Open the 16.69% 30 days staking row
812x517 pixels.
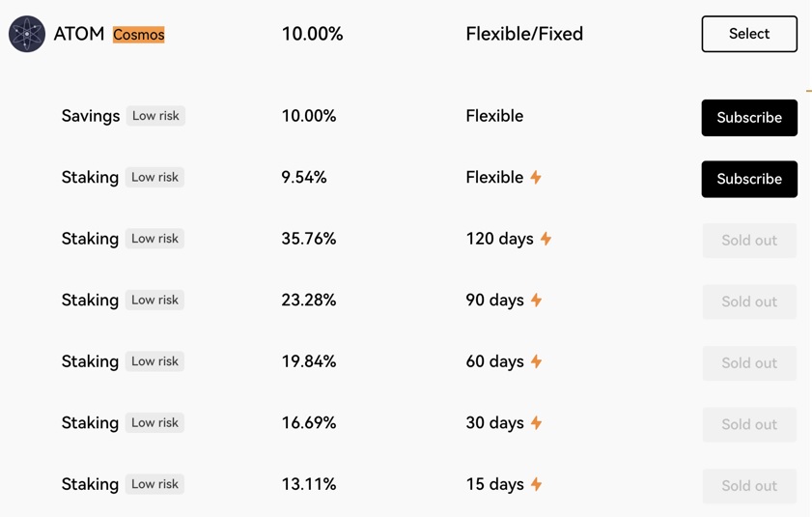click(403, 423)
